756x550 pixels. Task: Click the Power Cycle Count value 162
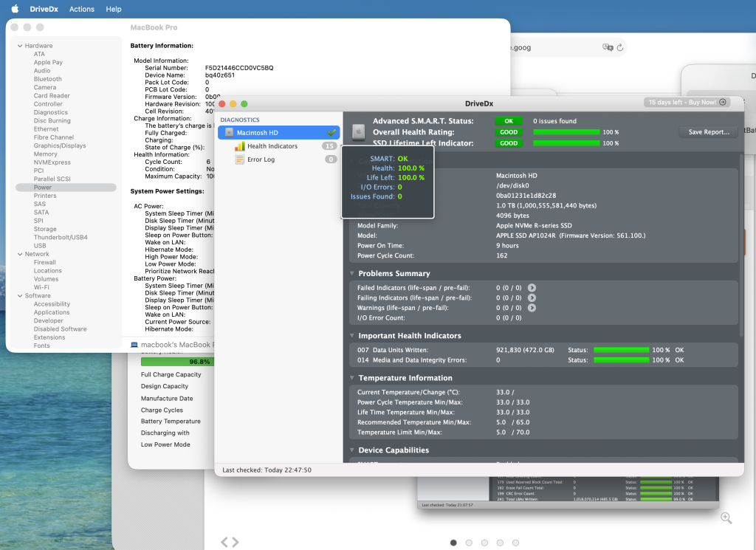(501, 255)
